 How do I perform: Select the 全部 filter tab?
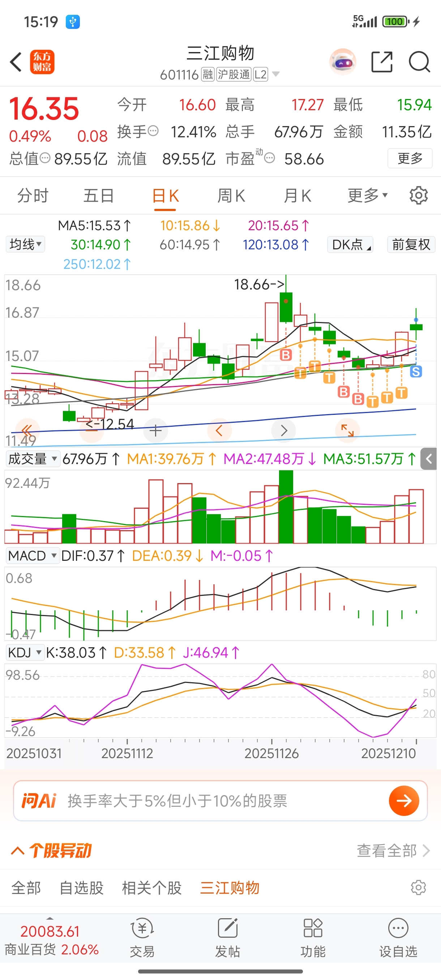click(26, 888)
